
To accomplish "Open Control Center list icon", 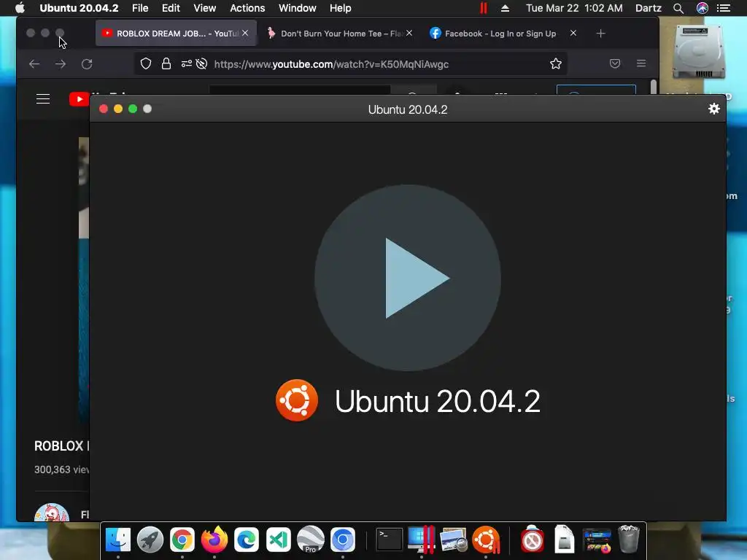I will (x=724, y=8).
